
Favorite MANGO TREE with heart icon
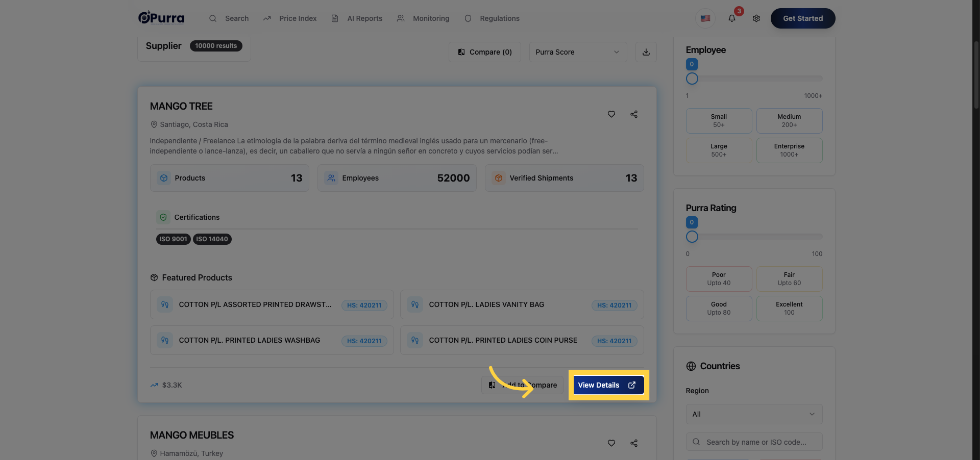click(x=611, y=114)
